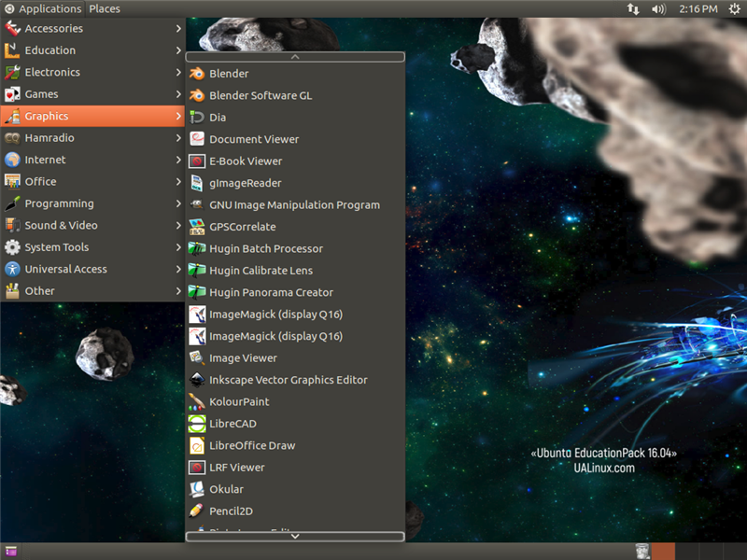Viewport: 747px width, 560px height.
Task: Expand the Programming submenu arrow
Action: (178, 203)
